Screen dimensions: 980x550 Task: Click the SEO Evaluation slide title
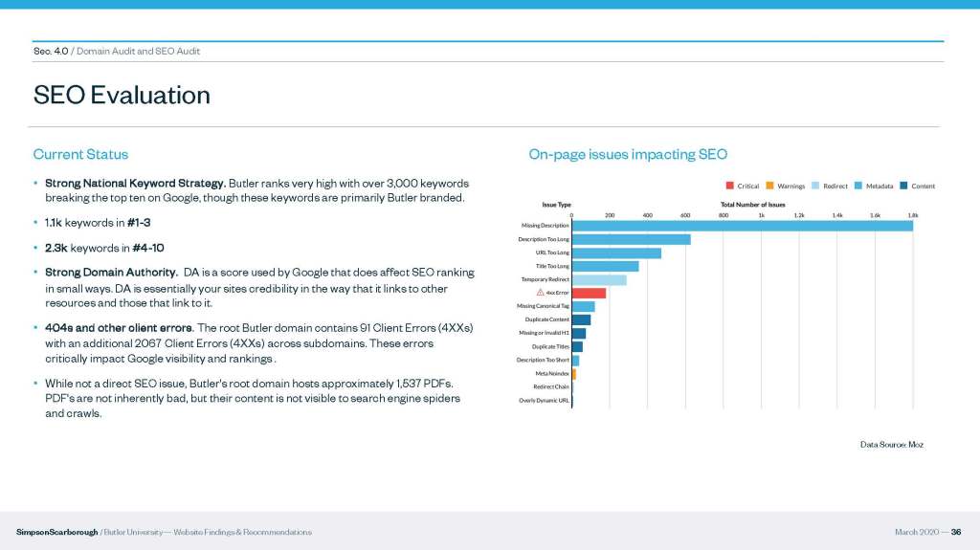coord(122,95)
